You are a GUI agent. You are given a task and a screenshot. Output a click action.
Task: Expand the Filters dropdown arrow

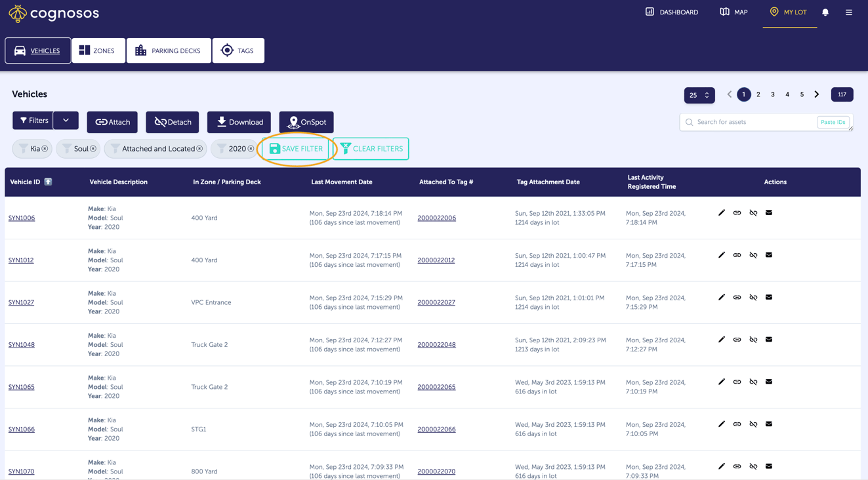[66, 121]
